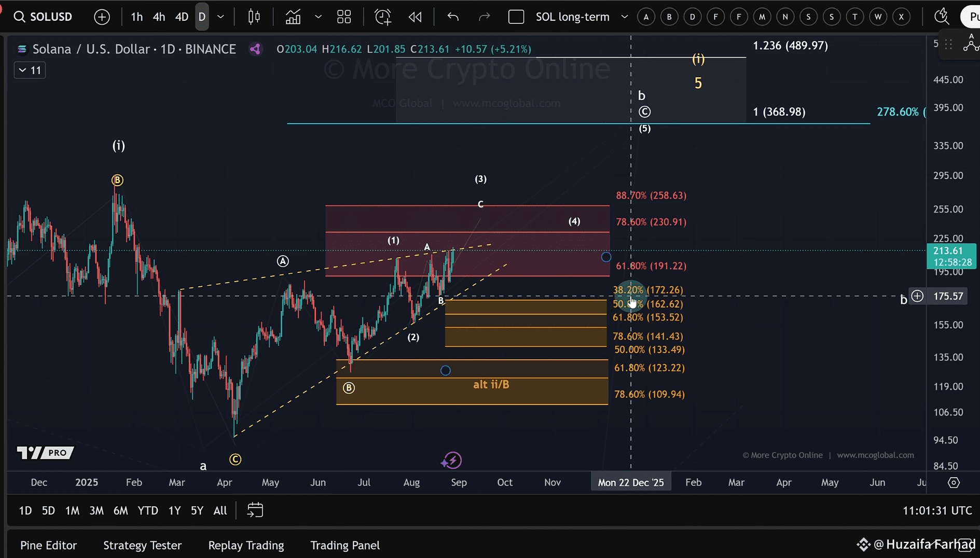Create a new alert
Image resolution: width=980 pixels, height=558 pixels.
point(383,17)
